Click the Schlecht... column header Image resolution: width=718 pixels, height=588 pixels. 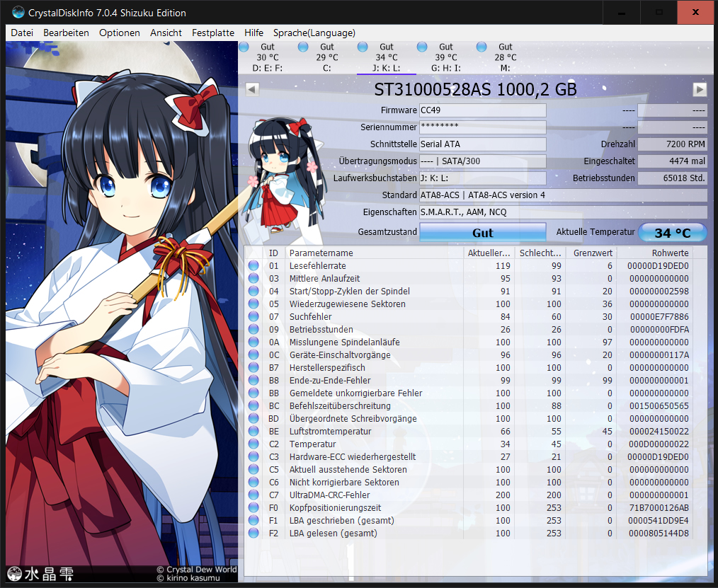pyautogui.click(x=540, y=253)
